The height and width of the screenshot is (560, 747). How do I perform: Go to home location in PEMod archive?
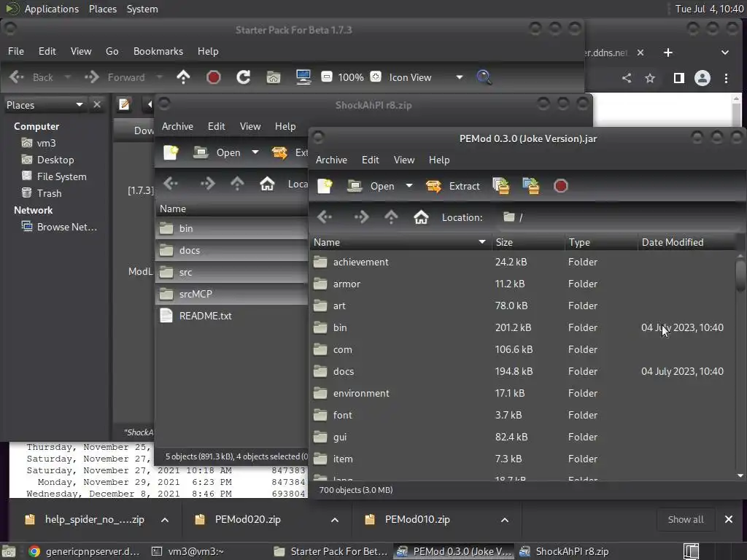pyautogui.click(x=421, y=217)
